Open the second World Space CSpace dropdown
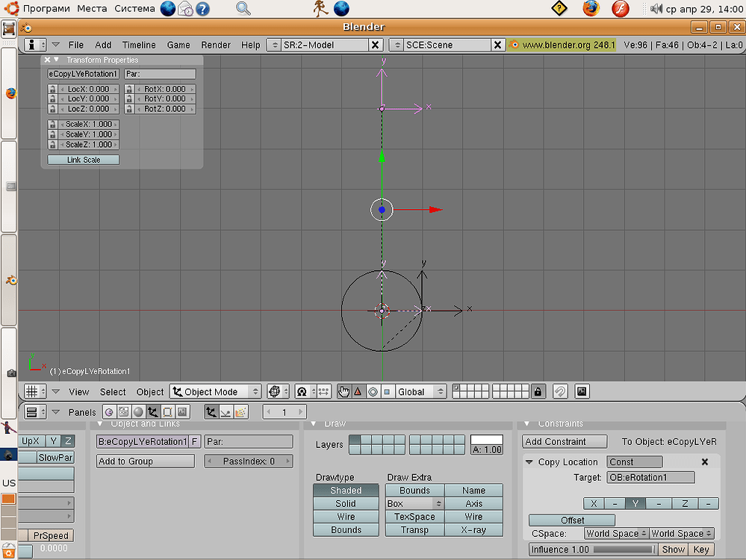 (x=682, y=533)
